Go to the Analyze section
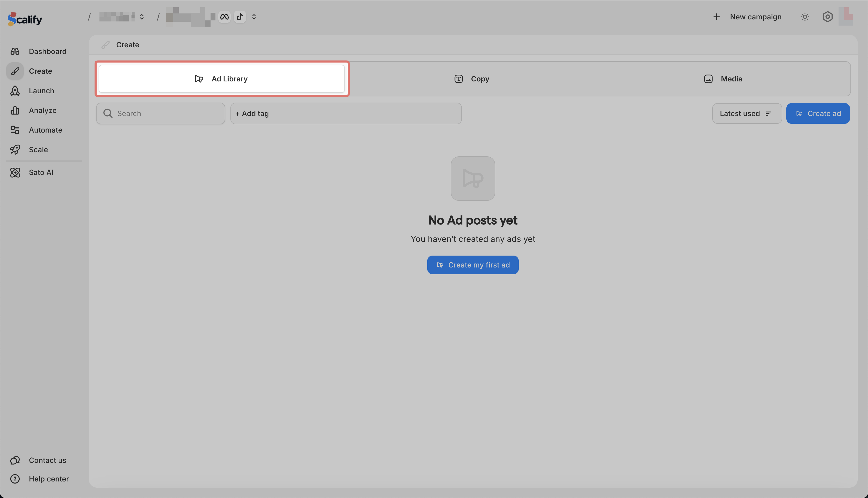Image resolution: width=868 pixels, height=498 pixels. [42, 110]
